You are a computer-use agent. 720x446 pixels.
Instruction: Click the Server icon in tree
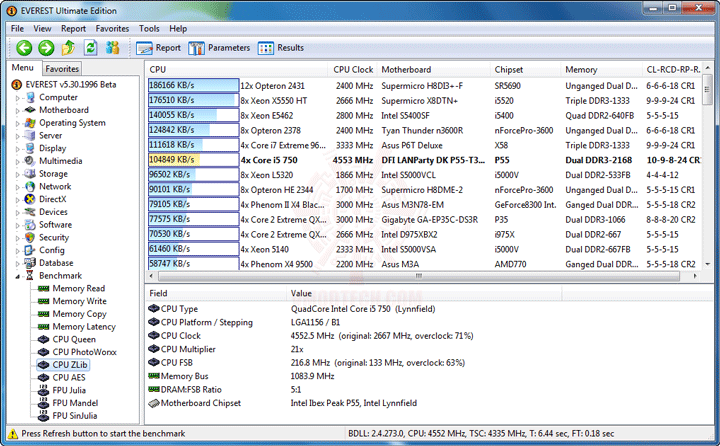(30, 135)
